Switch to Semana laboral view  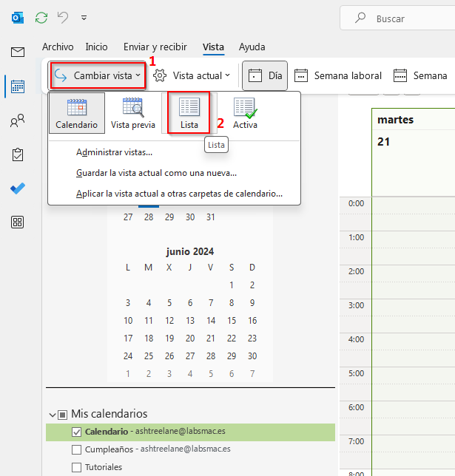[338, 75]
